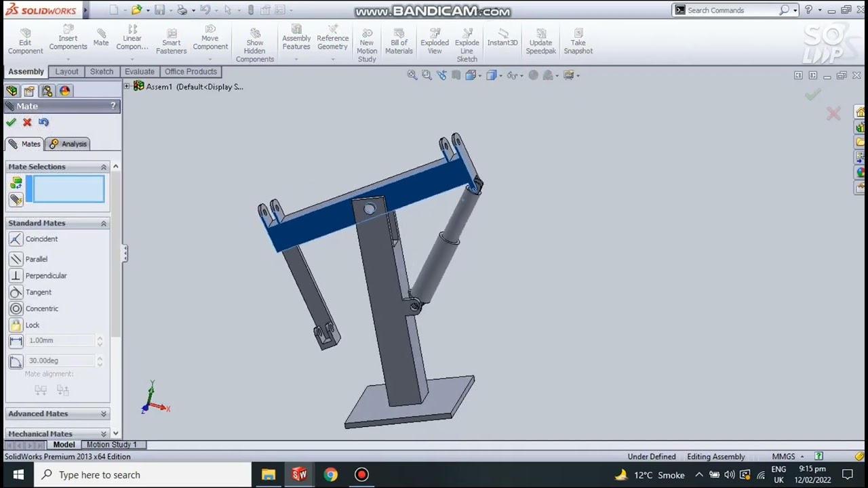
Task: Click Show Hidden Components
Action: click(255, 45)
